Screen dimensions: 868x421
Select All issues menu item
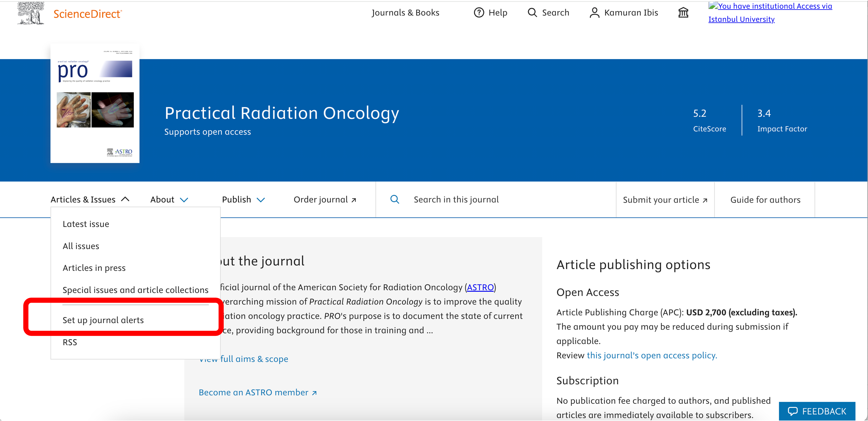tap(81, 246)
